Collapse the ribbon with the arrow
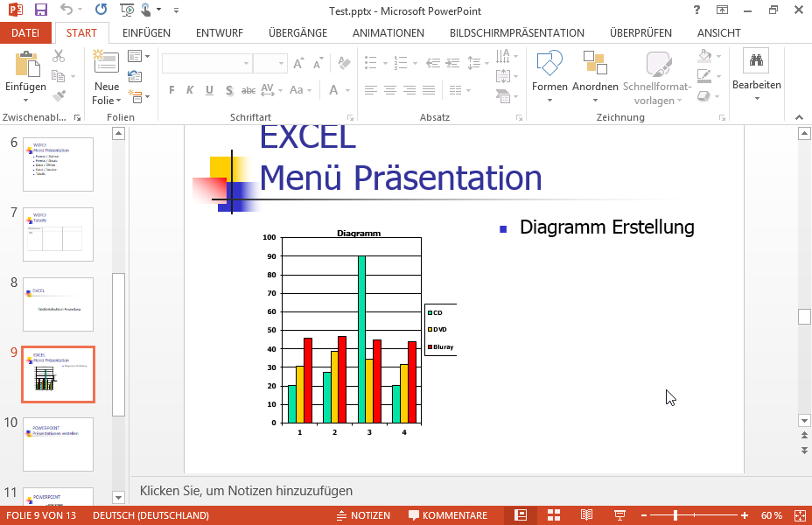The height and width of the screenshot is (525, 812). pyautogui.click(x=799, y=117)
